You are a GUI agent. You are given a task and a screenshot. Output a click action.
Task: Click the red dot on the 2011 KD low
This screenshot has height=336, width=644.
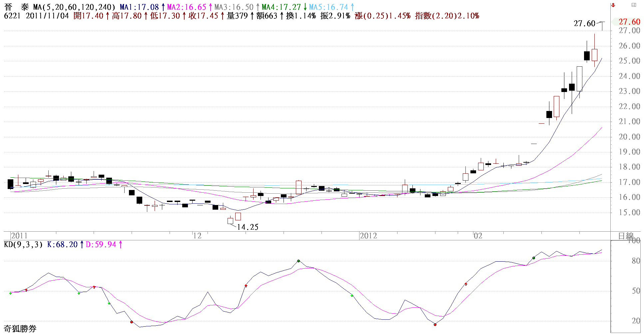pyautogui.click(x=132, y=322)
